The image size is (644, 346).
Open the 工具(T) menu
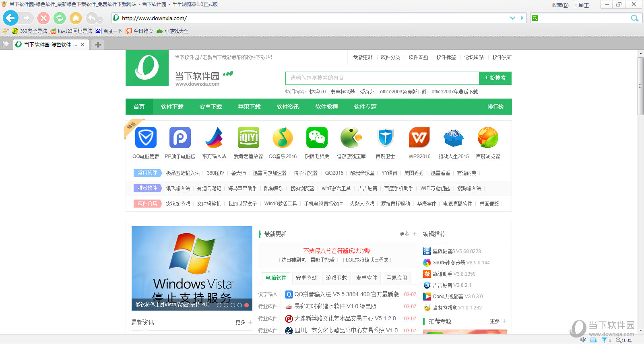[581, 5]
